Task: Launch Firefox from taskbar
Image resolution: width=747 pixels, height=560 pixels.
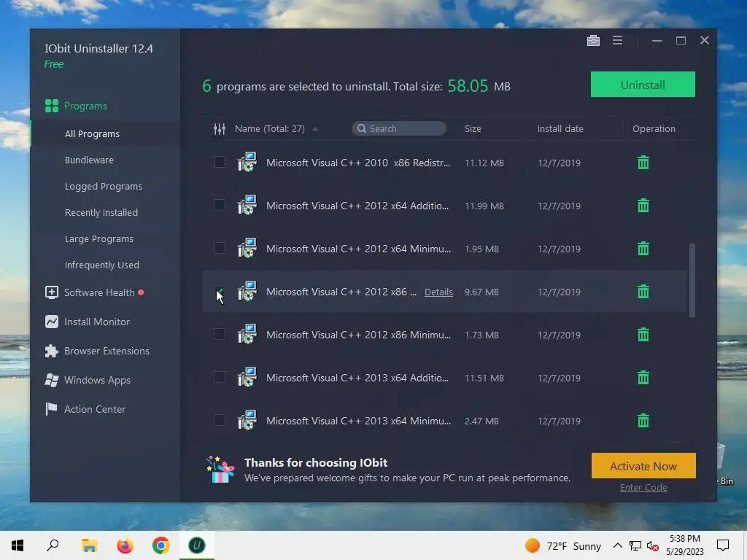Action: 125,545
